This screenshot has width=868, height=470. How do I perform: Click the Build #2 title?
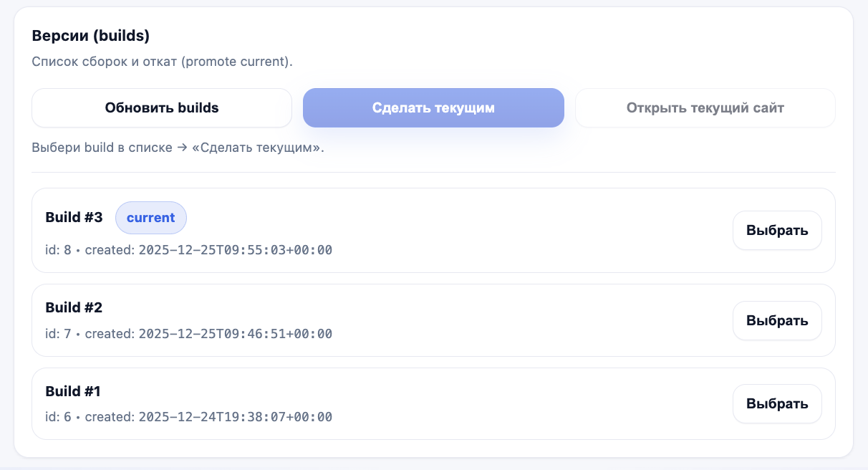pos(74,308)
